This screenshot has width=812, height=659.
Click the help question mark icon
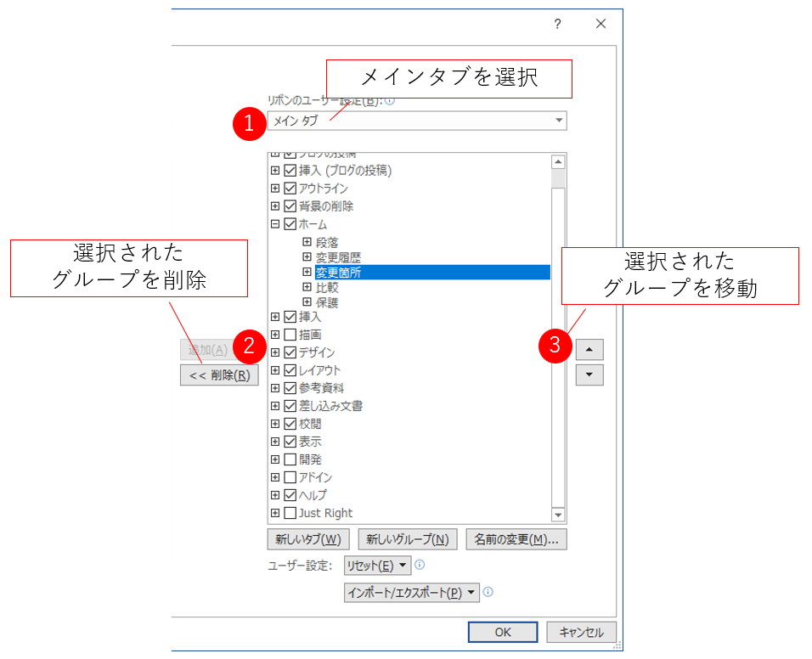coord(557,24)
